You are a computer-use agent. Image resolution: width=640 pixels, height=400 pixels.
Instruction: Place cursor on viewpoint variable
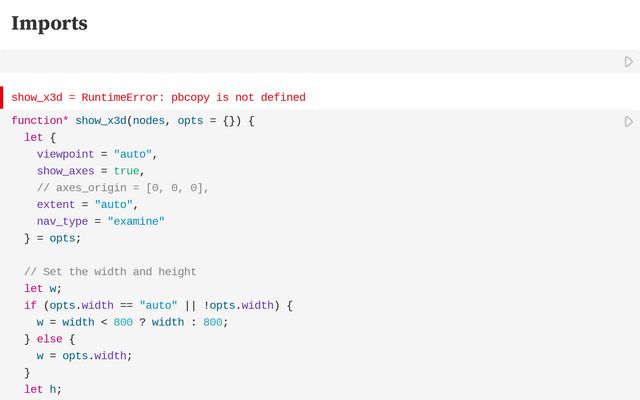tap(65, 154)
